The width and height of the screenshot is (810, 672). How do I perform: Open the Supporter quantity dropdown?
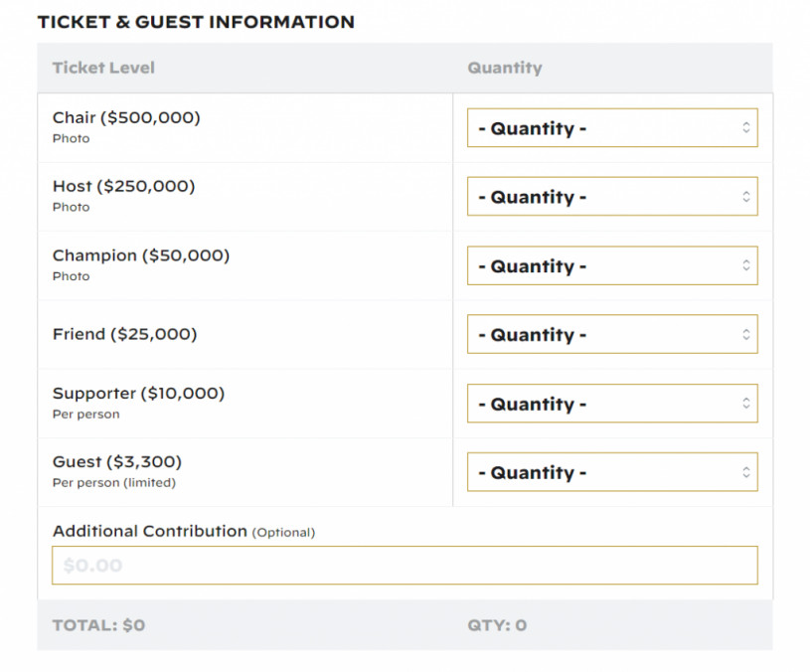(611, 404)
